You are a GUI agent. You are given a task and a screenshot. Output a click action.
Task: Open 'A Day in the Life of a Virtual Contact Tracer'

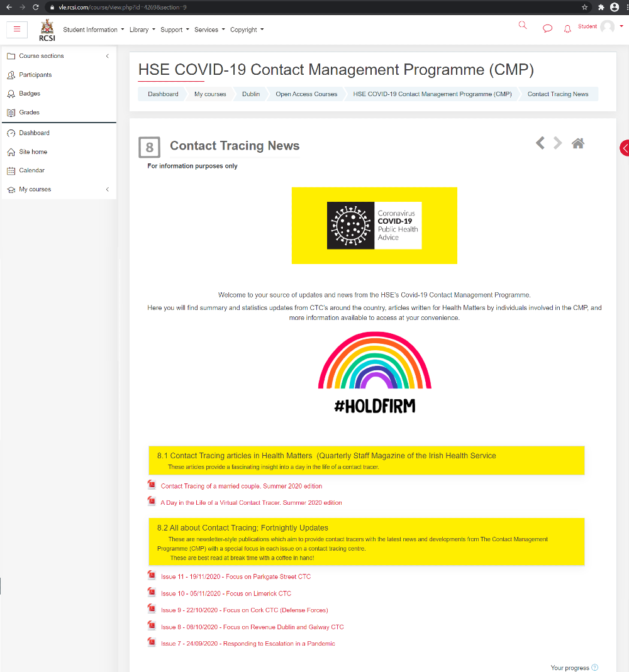tap(251, 503)
